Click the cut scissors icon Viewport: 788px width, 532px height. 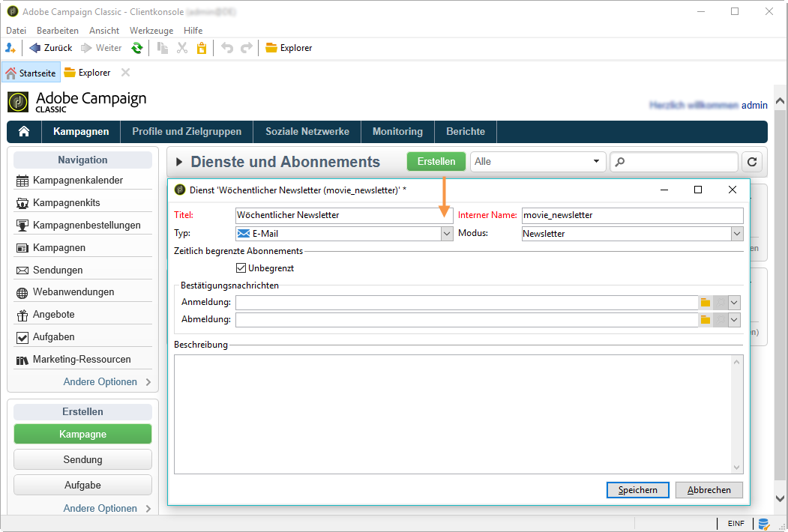coord(182,48)
